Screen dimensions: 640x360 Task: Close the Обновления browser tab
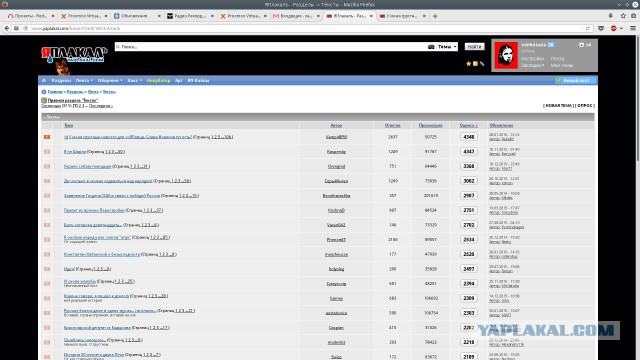(159, 16)
